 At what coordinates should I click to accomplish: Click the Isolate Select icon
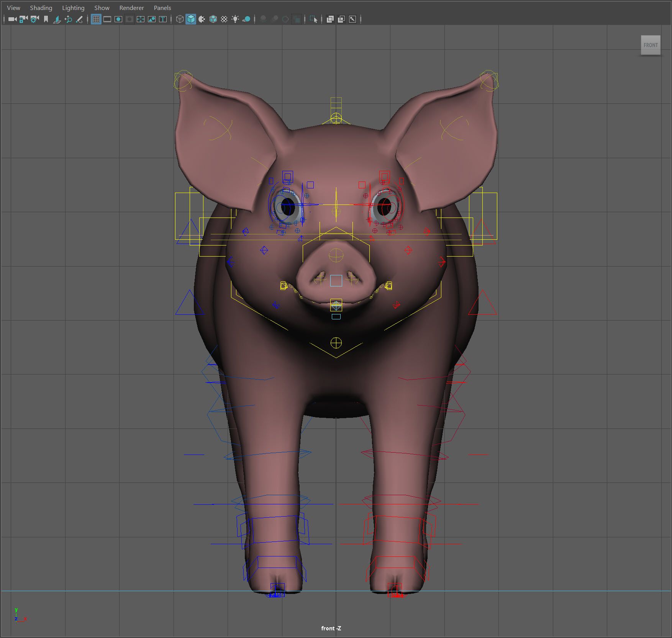coord(313,19)
